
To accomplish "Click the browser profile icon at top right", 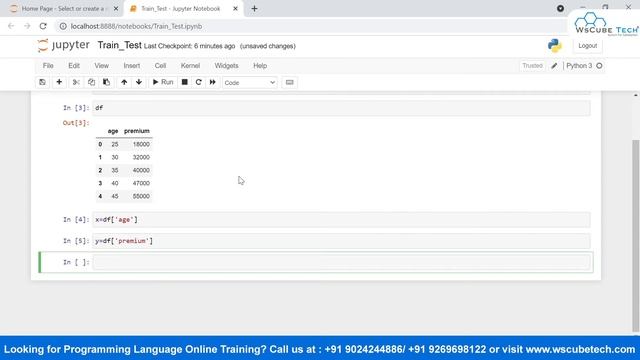I will pyautogui.click(x=560, y=9).
